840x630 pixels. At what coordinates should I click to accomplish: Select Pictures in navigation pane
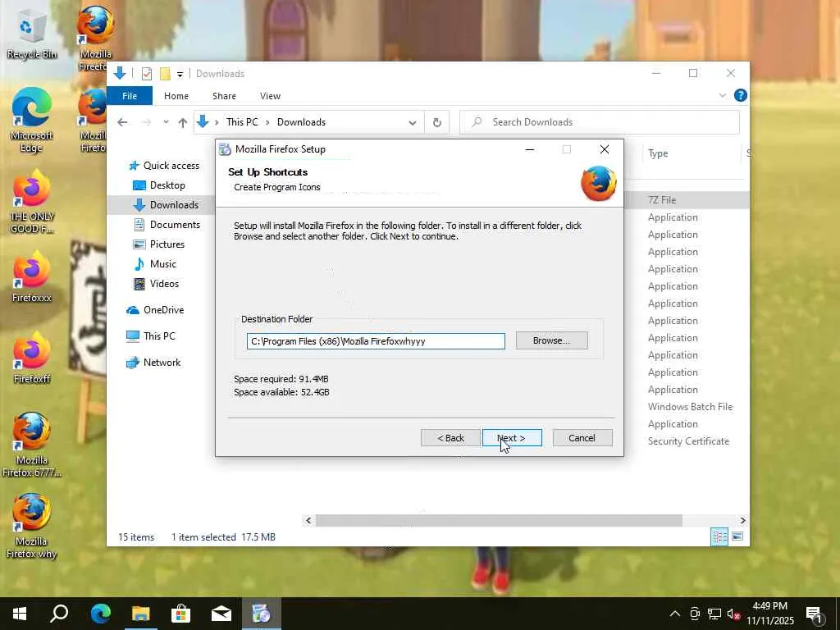(158, 244)
